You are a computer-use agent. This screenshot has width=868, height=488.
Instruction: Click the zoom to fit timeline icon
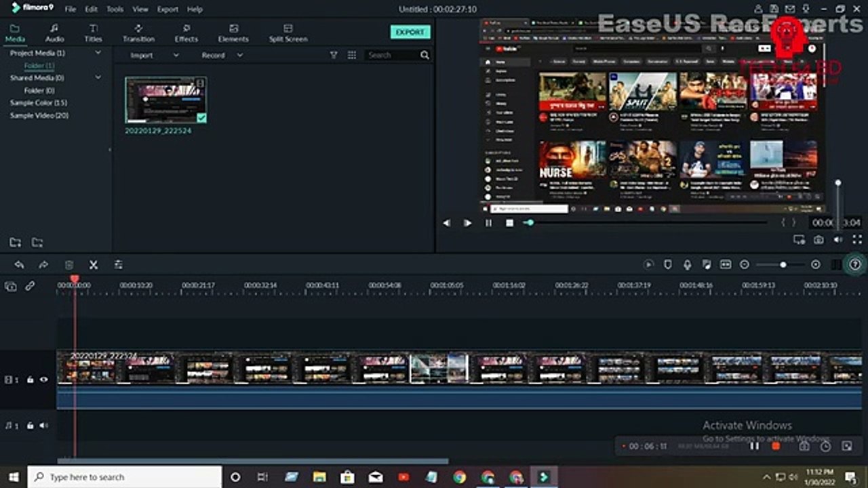click(x=726, y=264)
